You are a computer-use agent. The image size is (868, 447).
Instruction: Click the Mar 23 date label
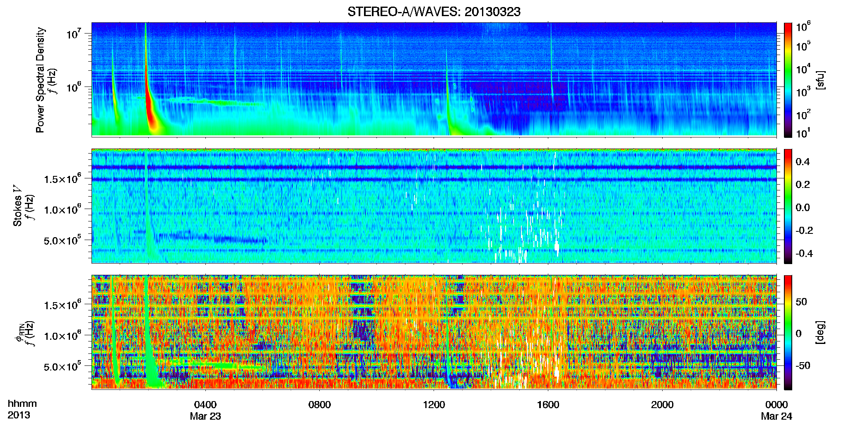205,416
